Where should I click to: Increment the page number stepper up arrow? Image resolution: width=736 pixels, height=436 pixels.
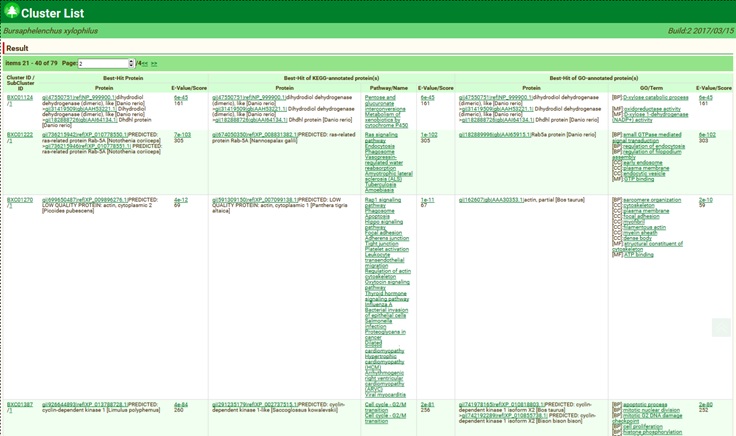tap(131, 61)
